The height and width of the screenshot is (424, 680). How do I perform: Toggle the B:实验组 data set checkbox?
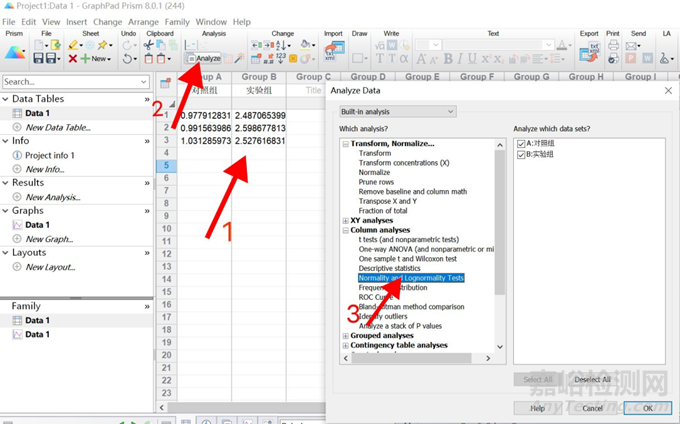coord(521,155)
